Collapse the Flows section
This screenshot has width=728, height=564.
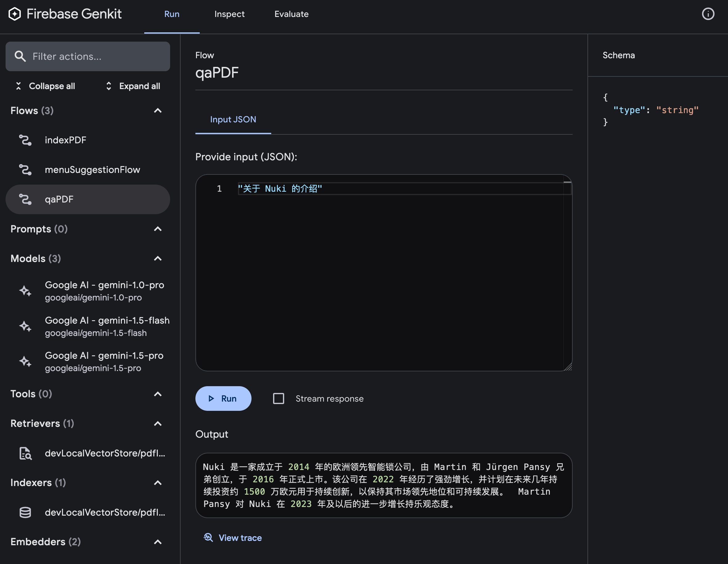coord(158,111)
